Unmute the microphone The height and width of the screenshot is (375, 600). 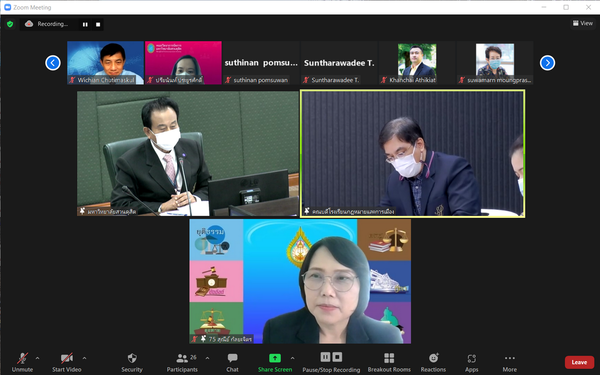[x=22, y=362]
